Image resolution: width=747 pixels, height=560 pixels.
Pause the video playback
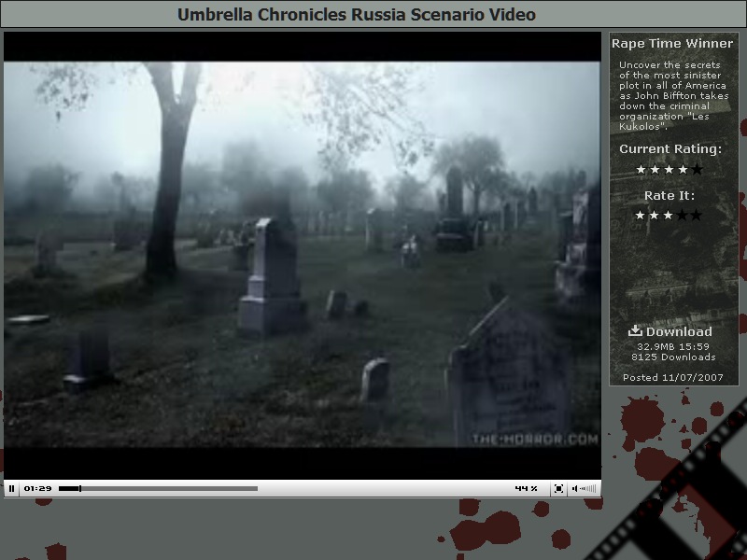[12, 488]
